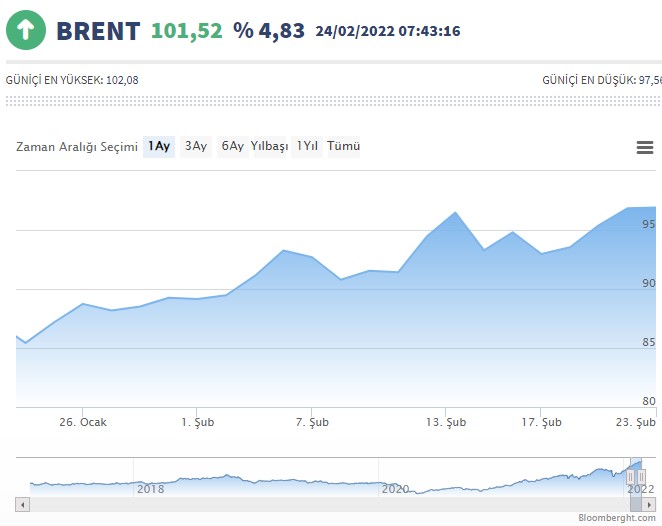Set range to Yılbaşı
This screenshot has width=662, height=526.
(269, 146)
